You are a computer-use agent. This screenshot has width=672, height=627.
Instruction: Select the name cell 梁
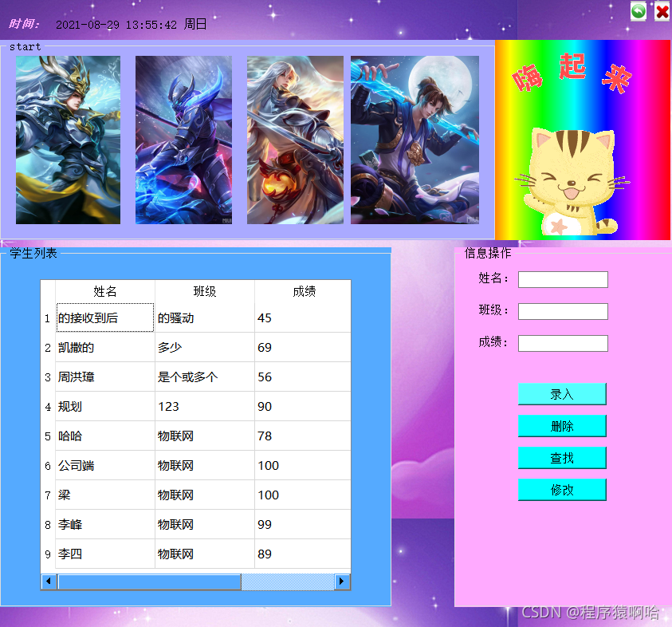point(105,495)
